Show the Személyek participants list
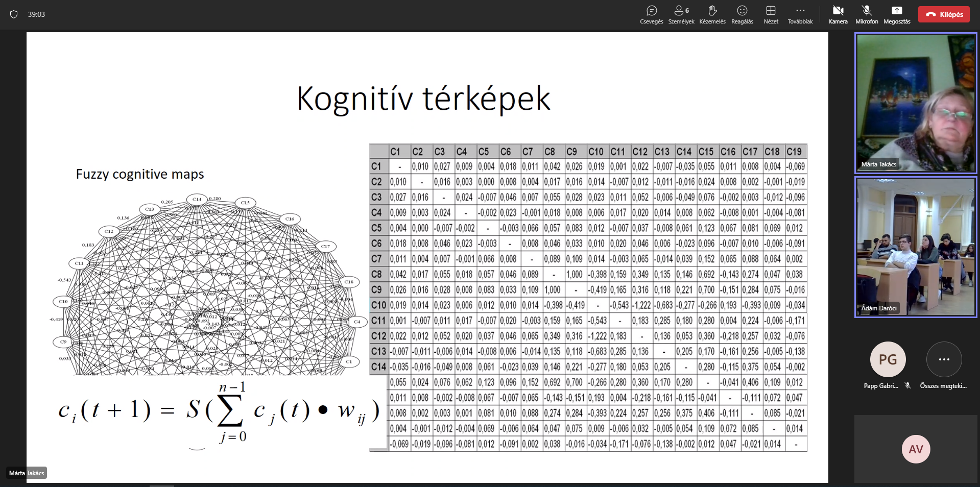The height and width of the screenshot is (487, 980). pos(681,14)
